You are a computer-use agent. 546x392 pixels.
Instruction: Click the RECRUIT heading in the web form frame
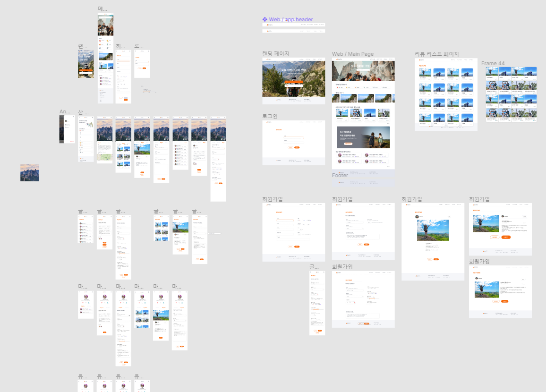[349, 280]
